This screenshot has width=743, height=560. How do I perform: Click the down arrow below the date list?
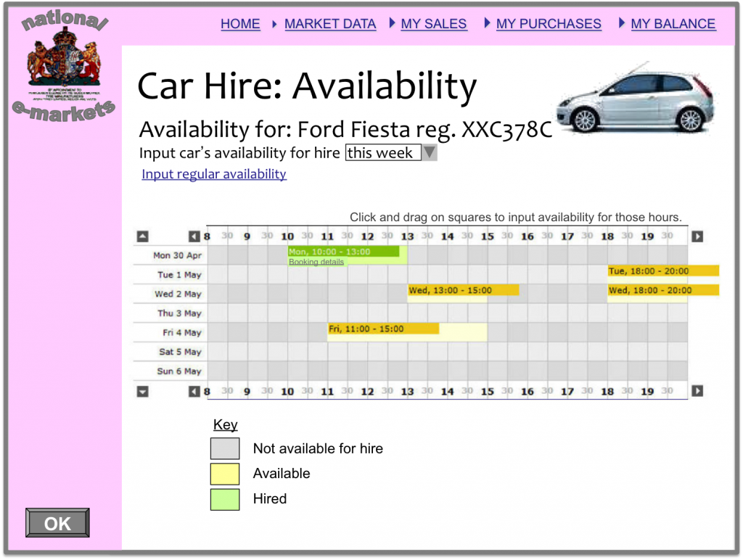point(142,392)
